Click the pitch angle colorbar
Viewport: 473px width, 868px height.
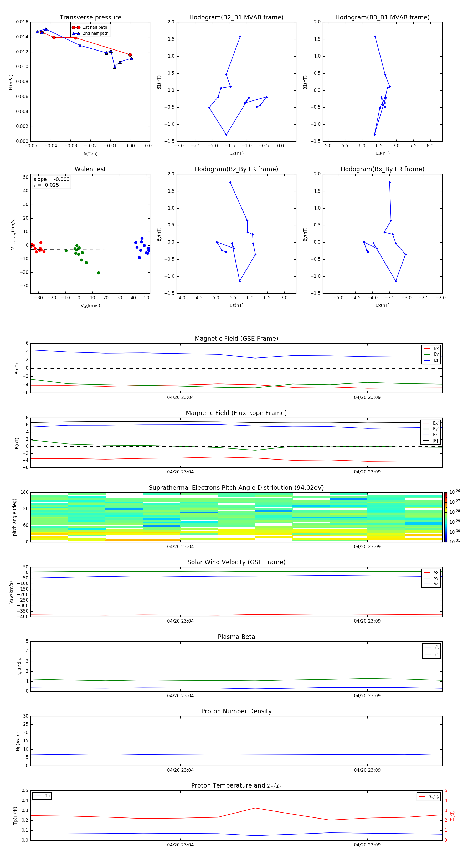tap(446, 518)
